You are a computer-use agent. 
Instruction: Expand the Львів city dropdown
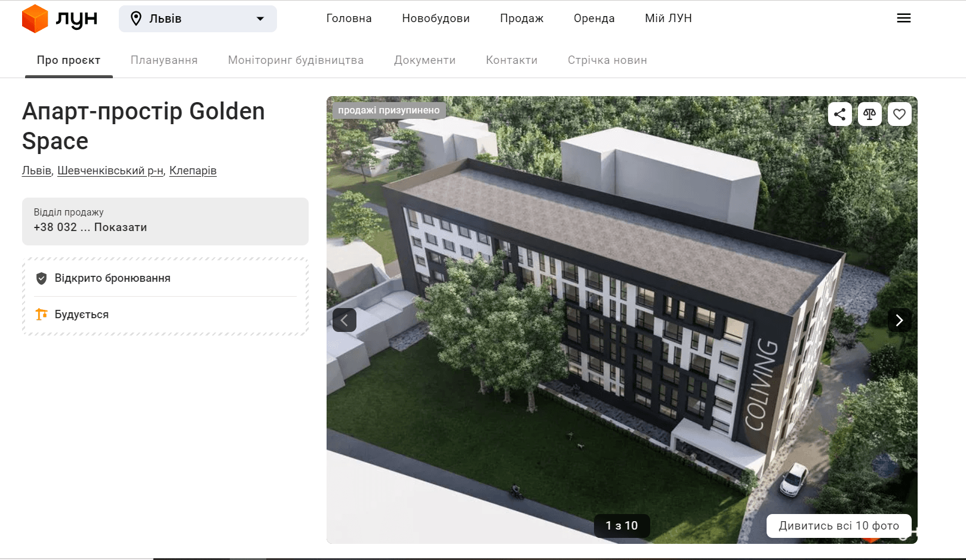pos(260,19)
